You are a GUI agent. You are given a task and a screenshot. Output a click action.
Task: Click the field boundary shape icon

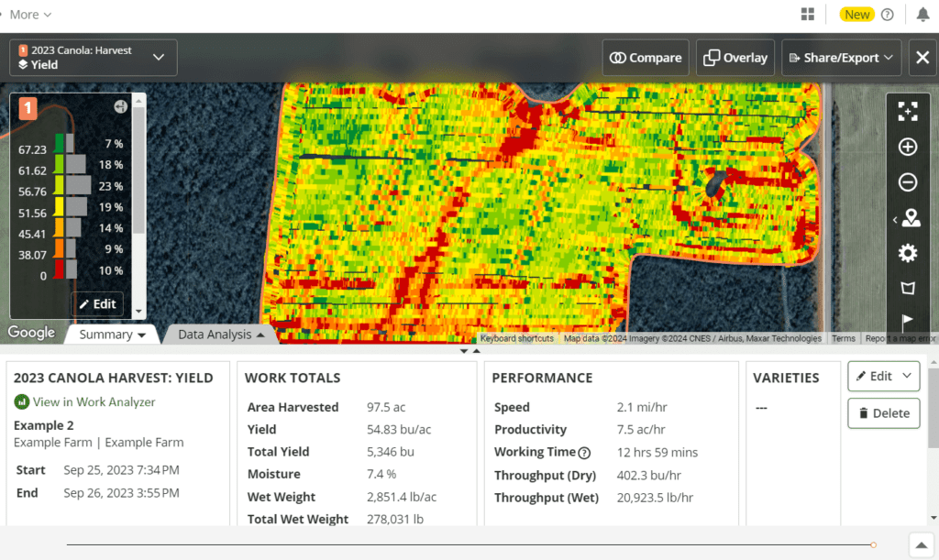(908, 287)
